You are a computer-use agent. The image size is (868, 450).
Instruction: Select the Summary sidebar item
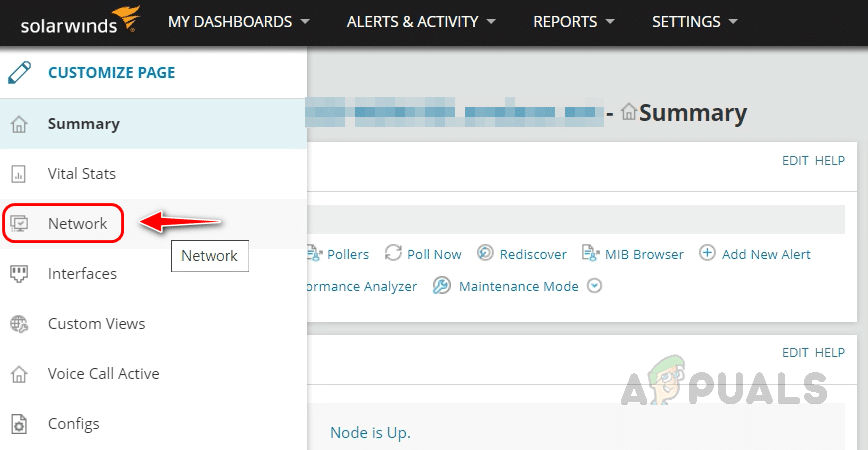153,124
